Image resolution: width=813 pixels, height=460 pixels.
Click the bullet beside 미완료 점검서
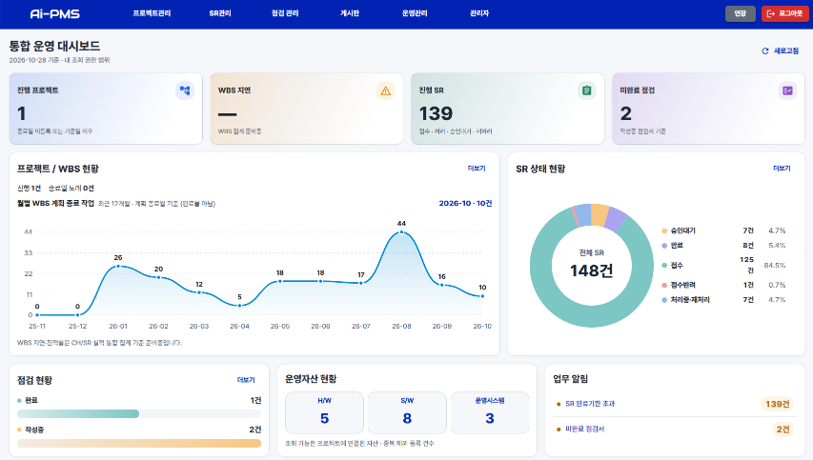click(x=558, y=429)
